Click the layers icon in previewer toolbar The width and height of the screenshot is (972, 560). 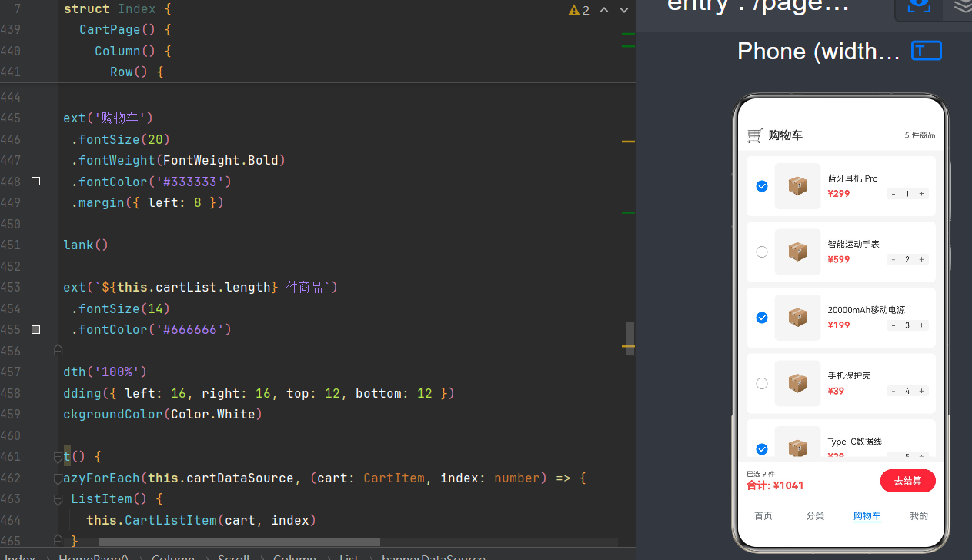pos(963,6)
